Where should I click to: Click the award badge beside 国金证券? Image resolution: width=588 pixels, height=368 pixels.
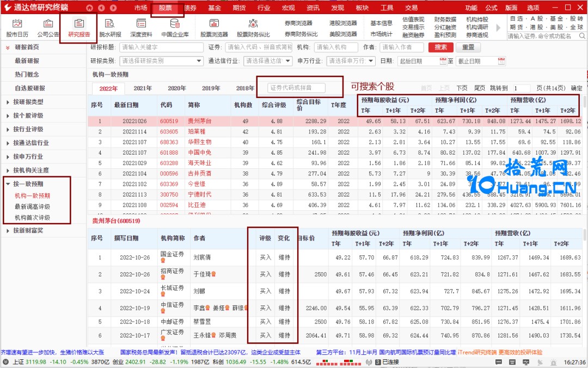163,260
